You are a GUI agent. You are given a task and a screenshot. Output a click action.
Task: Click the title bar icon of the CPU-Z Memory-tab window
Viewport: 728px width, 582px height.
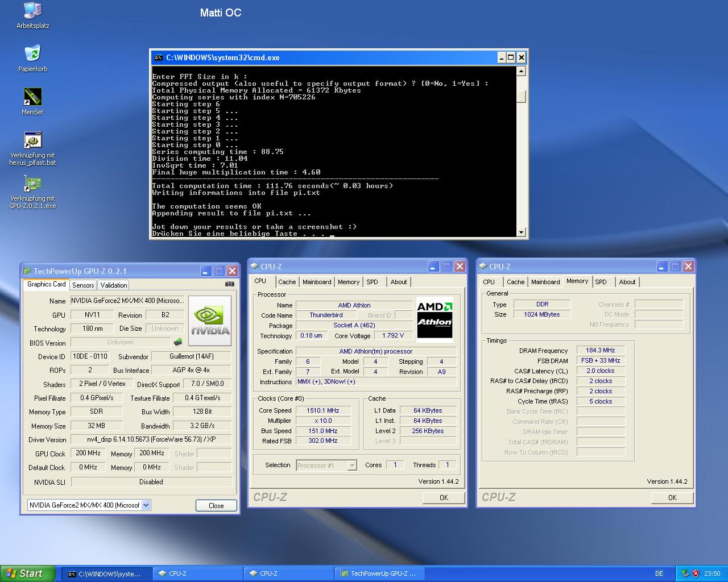pyautogui.click(x=483, y=266)
